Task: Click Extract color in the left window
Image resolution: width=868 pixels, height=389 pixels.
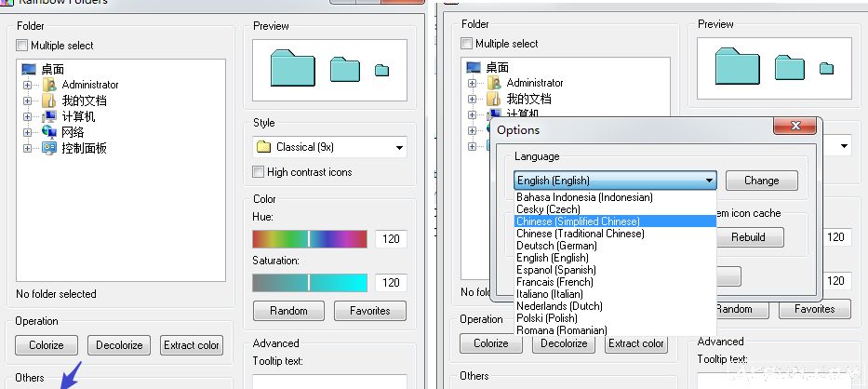Action: coord(192,345)
